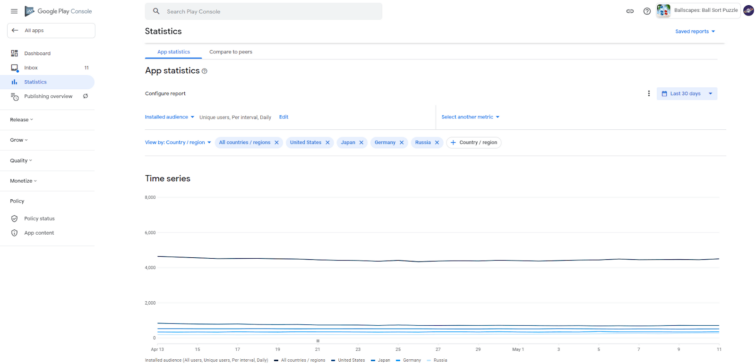The width and height of the screenshot is (756, 364).
Task: Click the App content info icon
Action: click(x=14, y=233)
